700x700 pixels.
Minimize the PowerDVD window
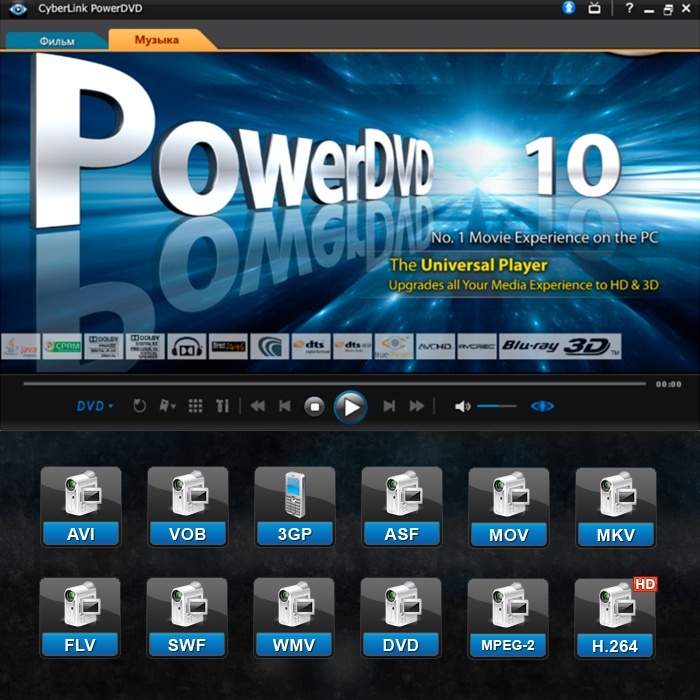pos(649,9)
